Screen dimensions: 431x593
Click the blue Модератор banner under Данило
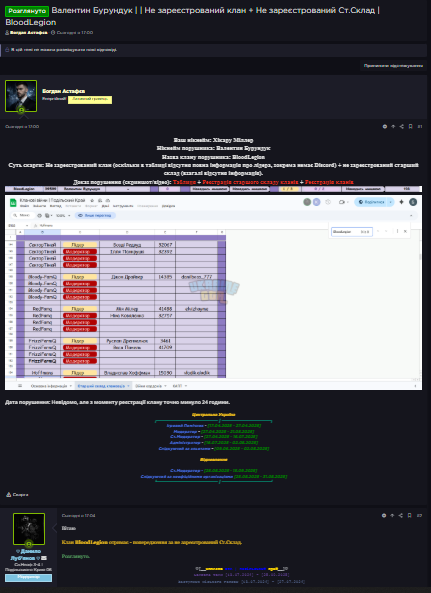tap(28, 577)
